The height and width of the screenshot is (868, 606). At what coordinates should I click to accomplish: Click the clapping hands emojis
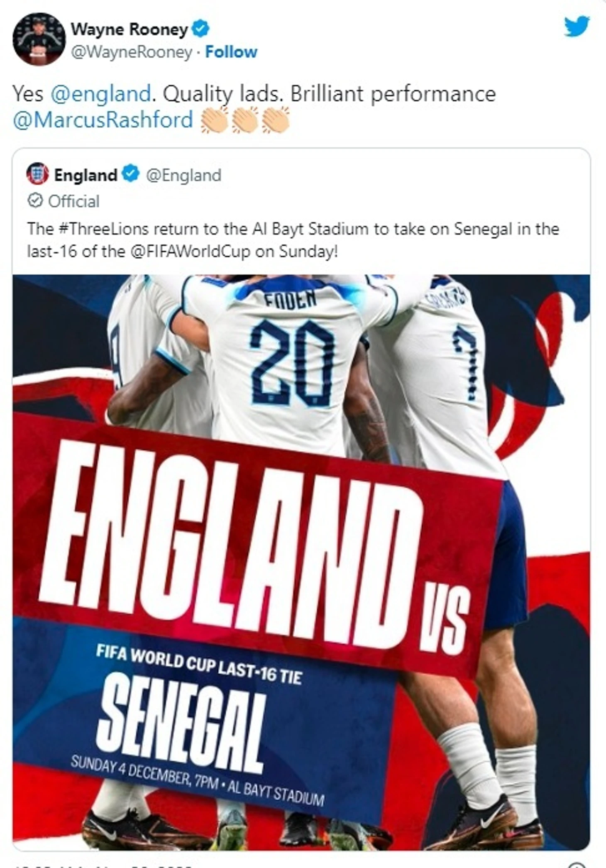click(x=245, y=120)
